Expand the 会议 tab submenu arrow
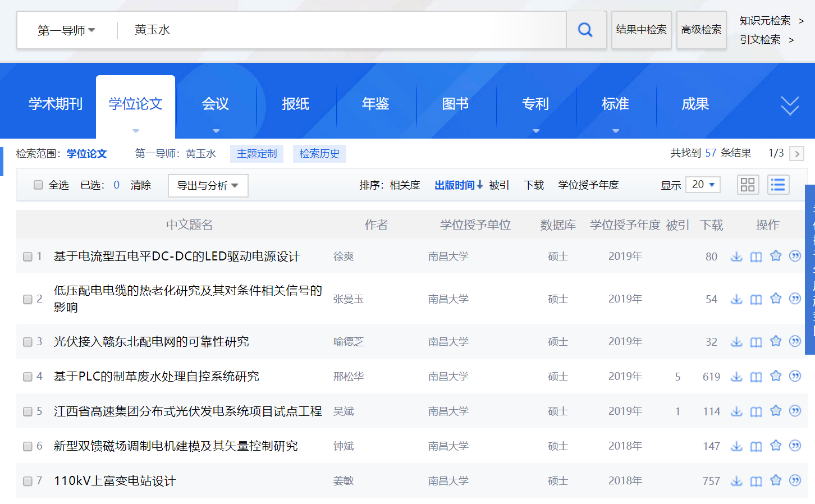The width and height of the screenshot is (815, 504). [216, 131]
